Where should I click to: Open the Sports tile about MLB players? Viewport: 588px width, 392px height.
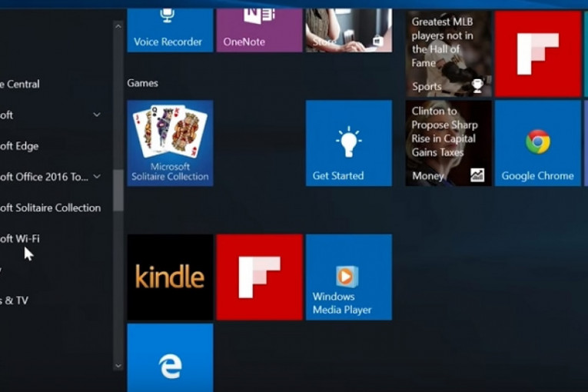(449, 54)
